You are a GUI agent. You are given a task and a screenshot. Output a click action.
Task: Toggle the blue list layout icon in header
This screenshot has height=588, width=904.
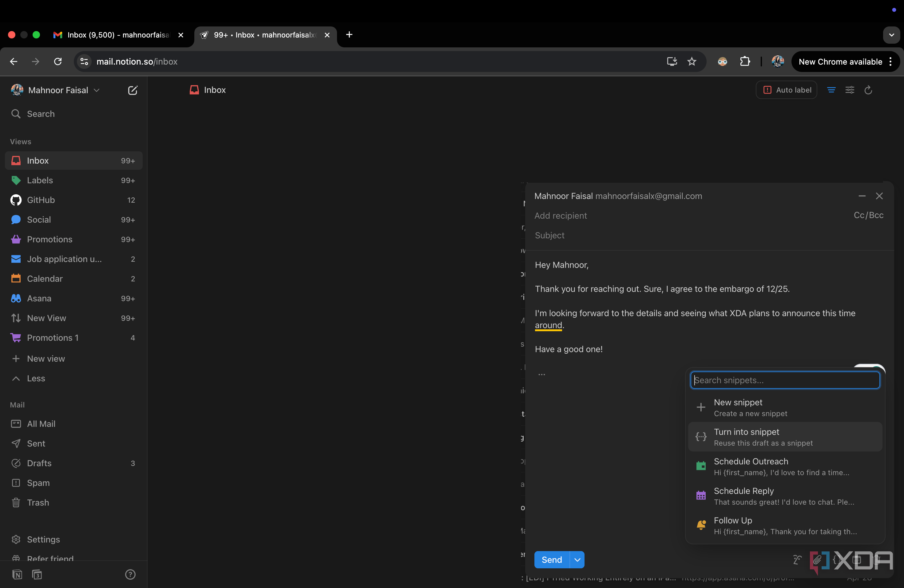click(831, 90)
